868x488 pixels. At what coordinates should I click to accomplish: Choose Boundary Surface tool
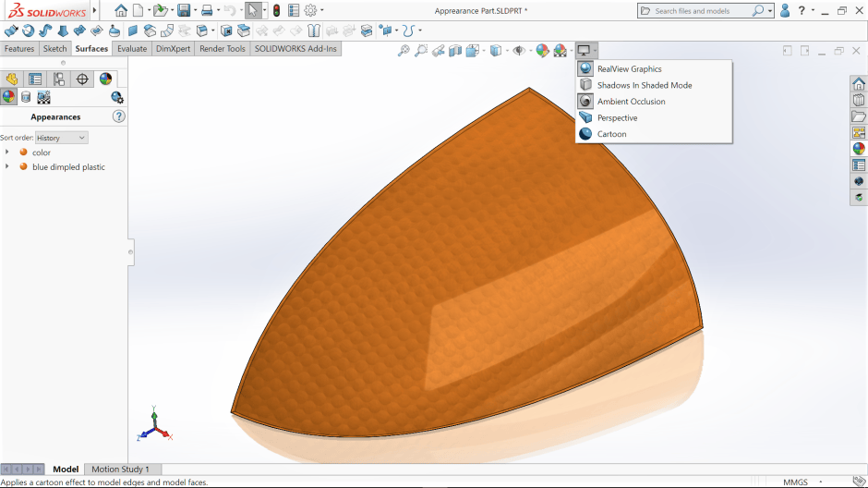pyautogui.click(x=79, y=31)
